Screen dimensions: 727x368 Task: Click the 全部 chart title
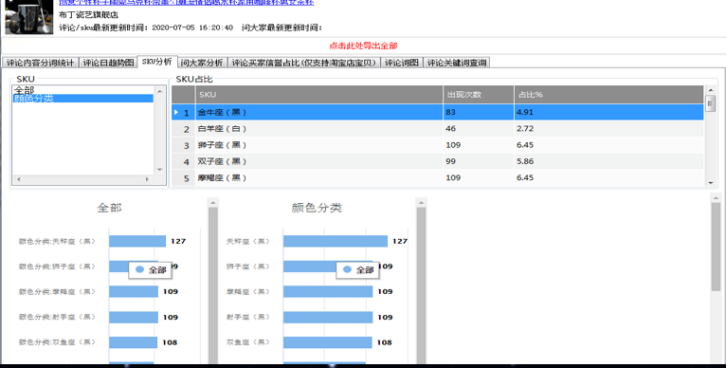click(109, 208)
